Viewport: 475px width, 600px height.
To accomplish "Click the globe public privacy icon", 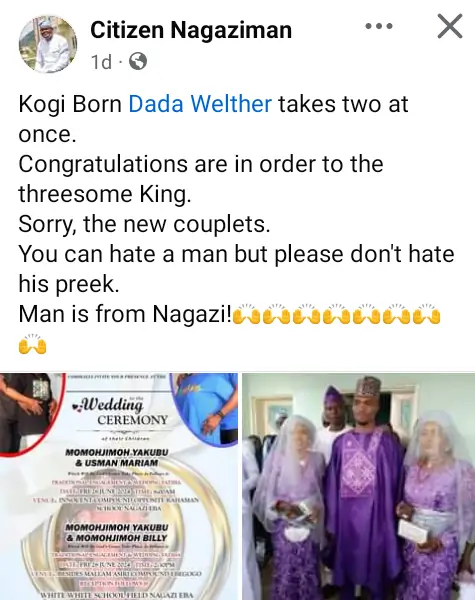I will pos(138,61).
